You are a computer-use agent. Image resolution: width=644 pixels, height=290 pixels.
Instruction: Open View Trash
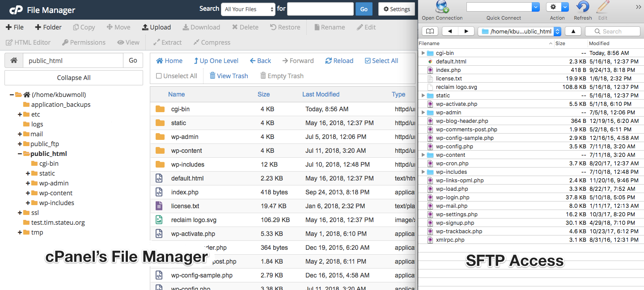pyautogui.click(x=229, y=76)
